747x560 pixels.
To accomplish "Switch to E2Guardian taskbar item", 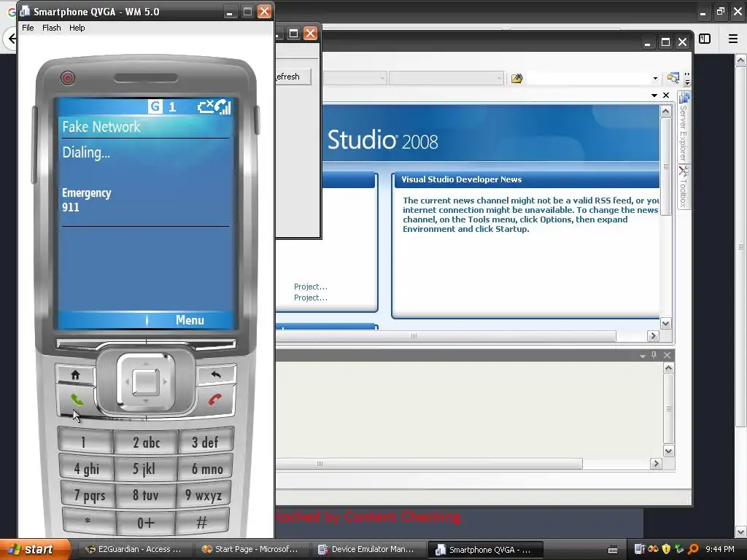I will point(133,550).
